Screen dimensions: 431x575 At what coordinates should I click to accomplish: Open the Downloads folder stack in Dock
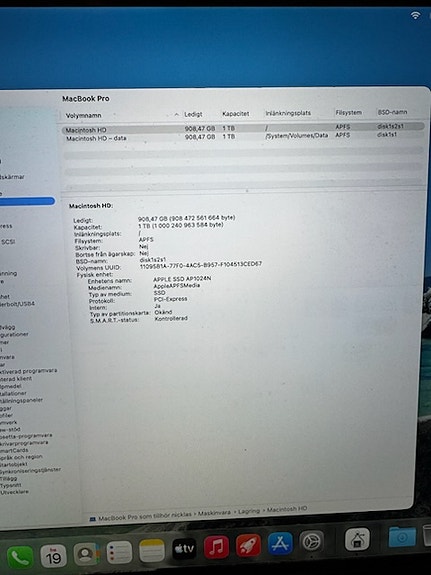[x=402, y=537]
